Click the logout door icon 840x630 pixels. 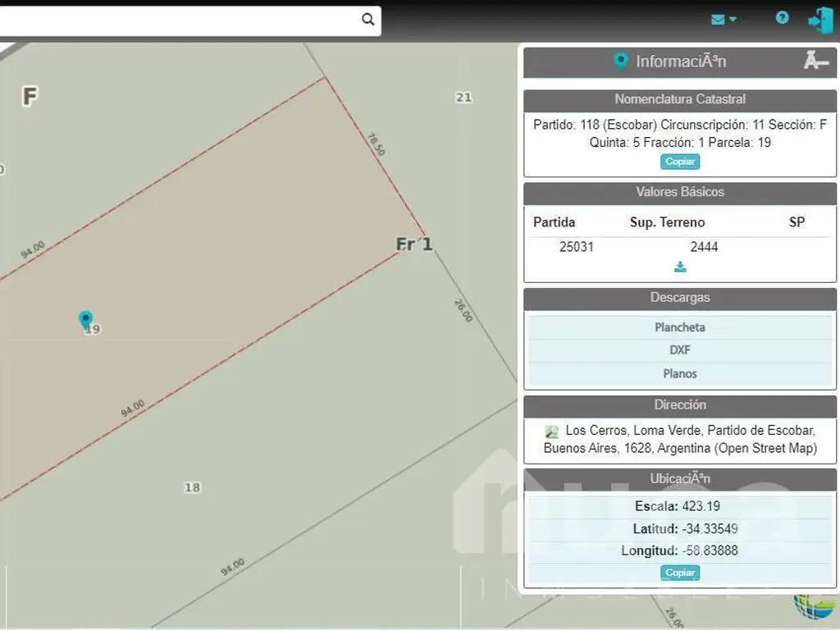click(819, 20)
